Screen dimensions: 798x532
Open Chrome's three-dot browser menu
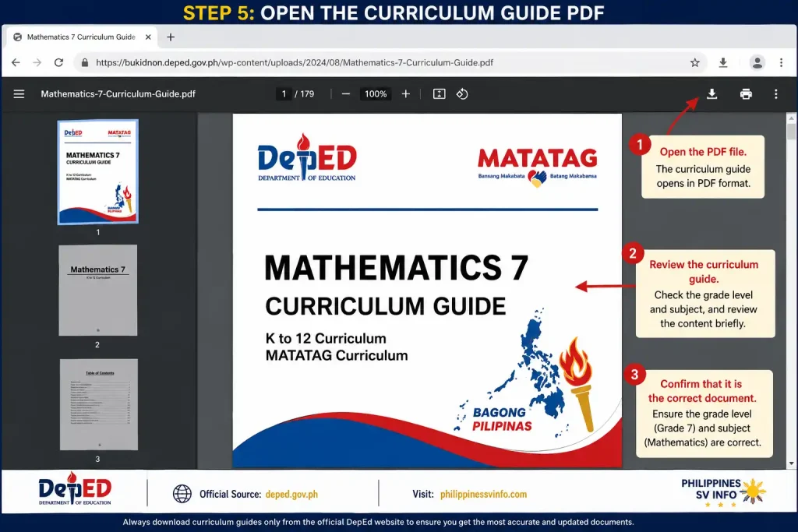pos(781,62)
